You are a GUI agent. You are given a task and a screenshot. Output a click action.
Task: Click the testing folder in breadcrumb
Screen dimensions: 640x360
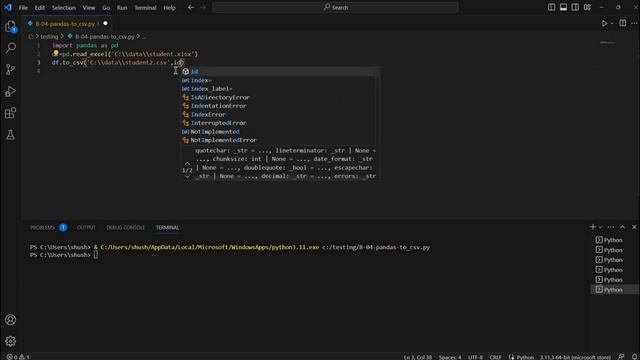coord(49,37)
